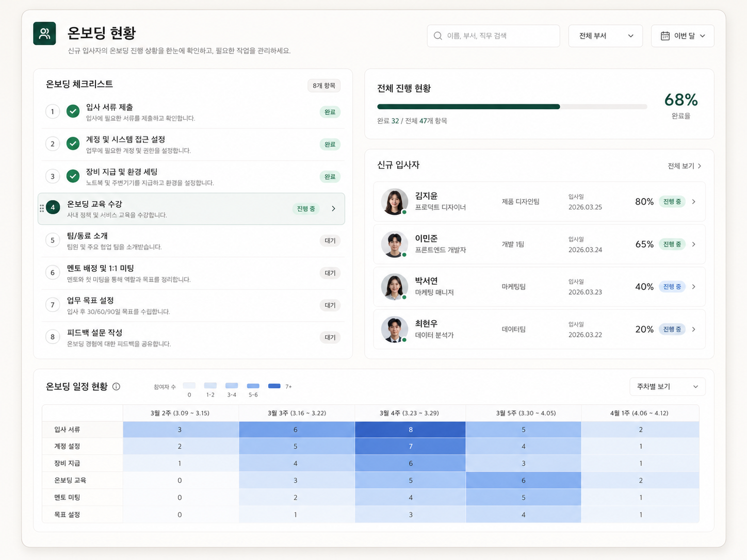Click the calendar icon next to 이번 달
This screenshot has height=560, width=747.
point(665,36)
